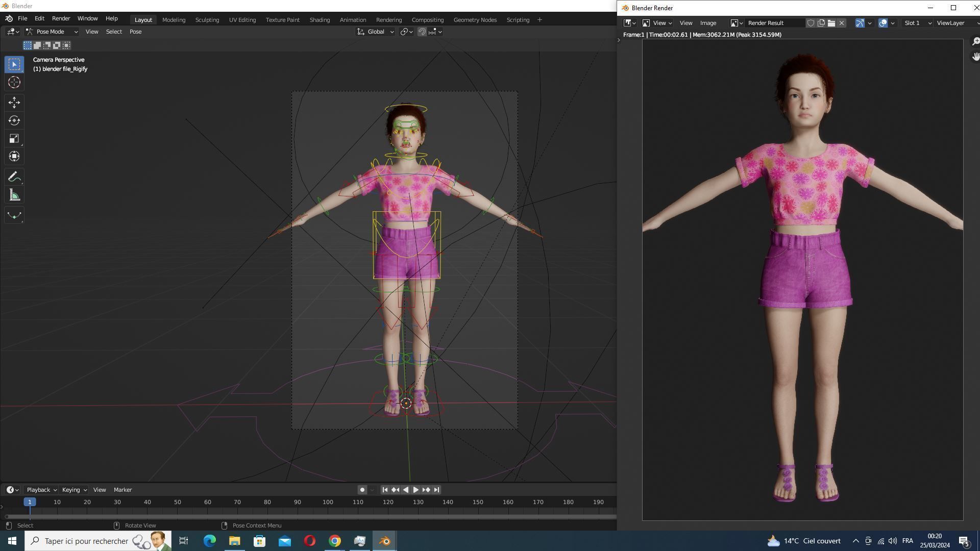The width and height of the screenshot is (980, 551).
Task: Toggle auto keying record button
Action: tap(362, 490)
